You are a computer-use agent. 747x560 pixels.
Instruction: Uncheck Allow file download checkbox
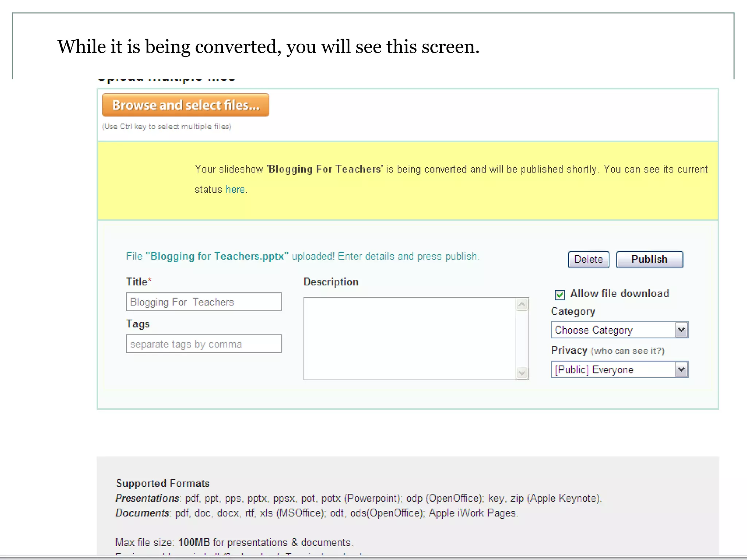560,295
